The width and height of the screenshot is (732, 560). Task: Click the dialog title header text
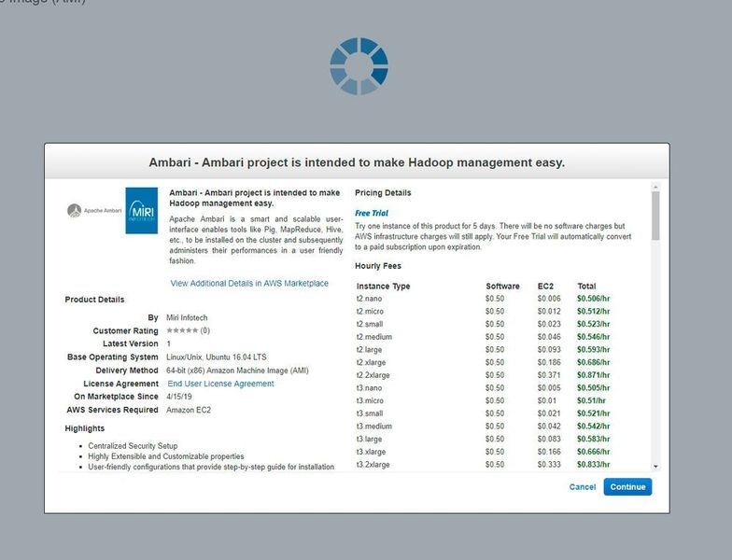tap(357, 162)
